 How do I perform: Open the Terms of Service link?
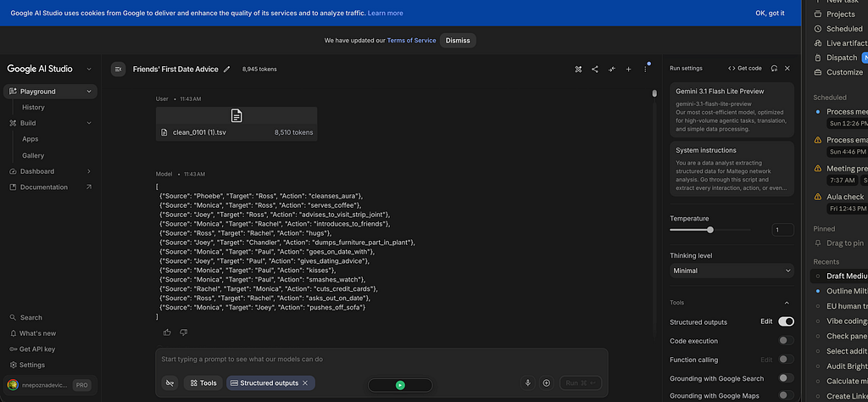[411, 41]
